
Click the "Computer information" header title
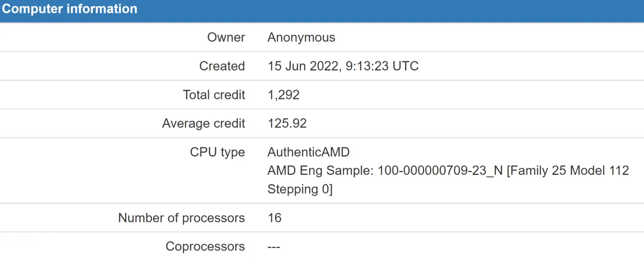click(x=71, y=9)
